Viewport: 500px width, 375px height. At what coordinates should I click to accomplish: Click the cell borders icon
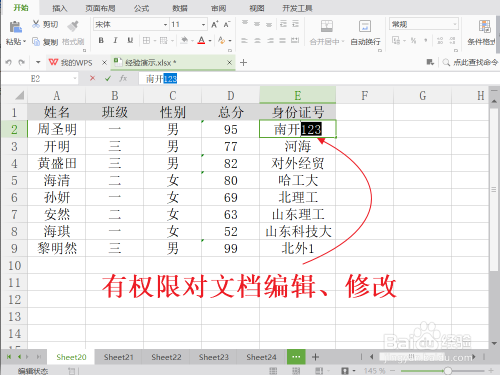click(146, 41)
